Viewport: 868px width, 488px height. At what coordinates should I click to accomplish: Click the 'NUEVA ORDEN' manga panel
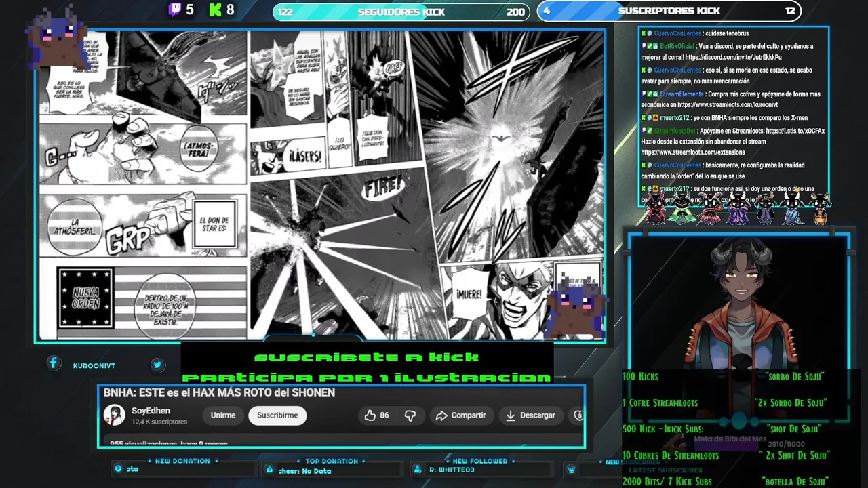point(85,298)
